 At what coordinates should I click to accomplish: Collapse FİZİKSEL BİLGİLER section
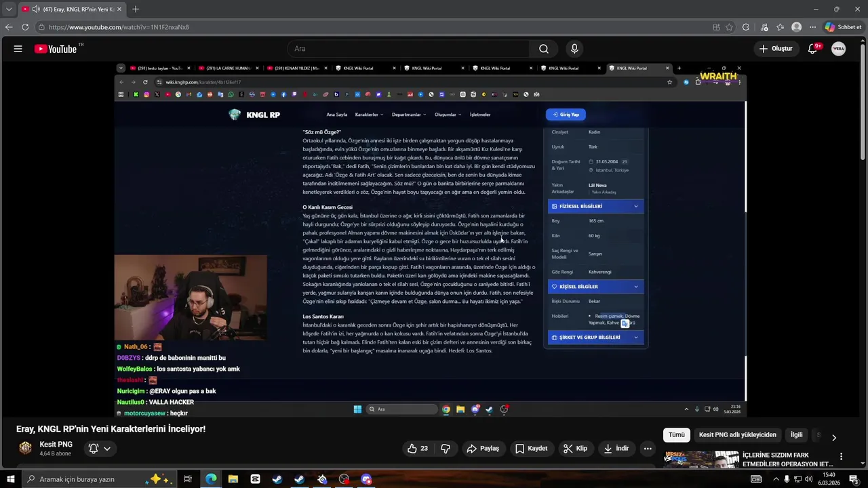point(595,206)
